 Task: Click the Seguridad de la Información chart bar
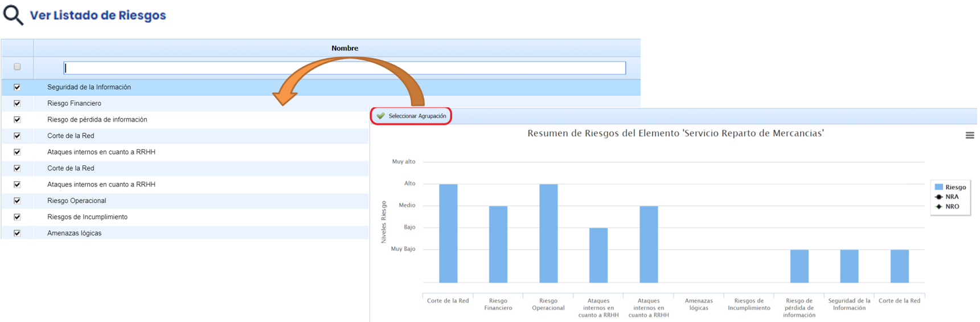click(x=849, y=266)
